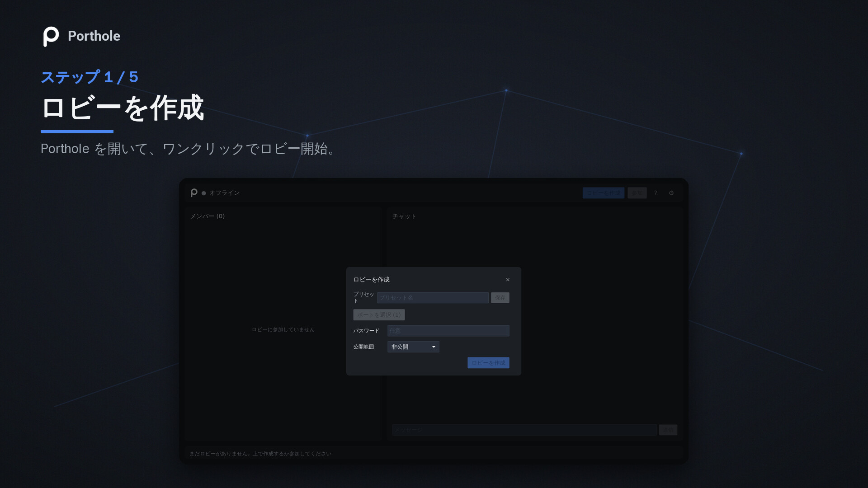The width and height of the screenshot is (868, 488).
Task: Open help via the question mark icon
Action: [655, 193]
